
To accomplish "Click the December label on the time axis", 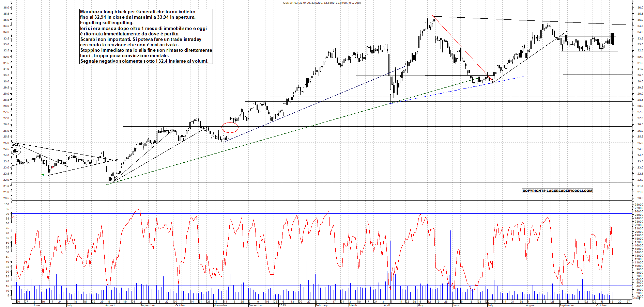I will pyautogui.click(x=256, y=305).
